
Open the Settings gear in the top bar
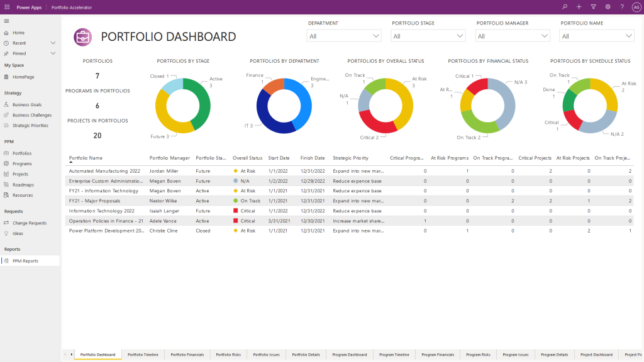(608, 7)
